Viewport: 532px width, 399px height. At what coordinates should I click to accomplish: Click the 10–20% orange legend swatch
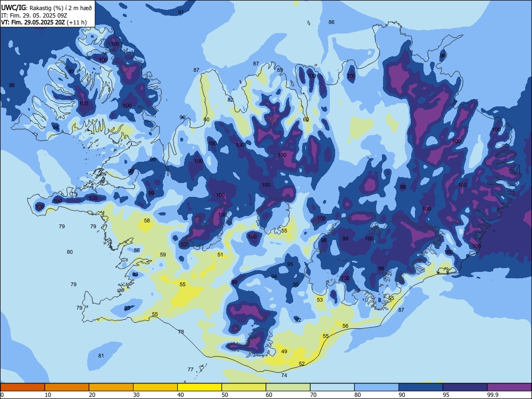coord(67,387)
